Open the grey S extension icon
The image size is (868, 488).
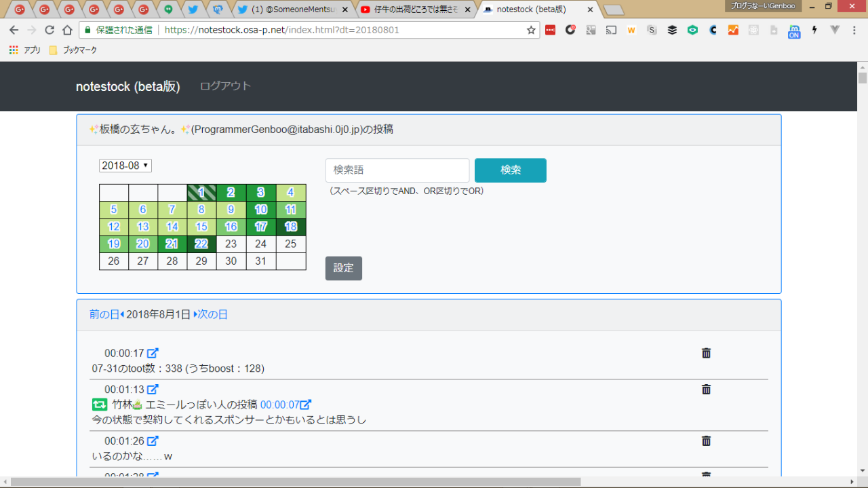click(652, 30)
